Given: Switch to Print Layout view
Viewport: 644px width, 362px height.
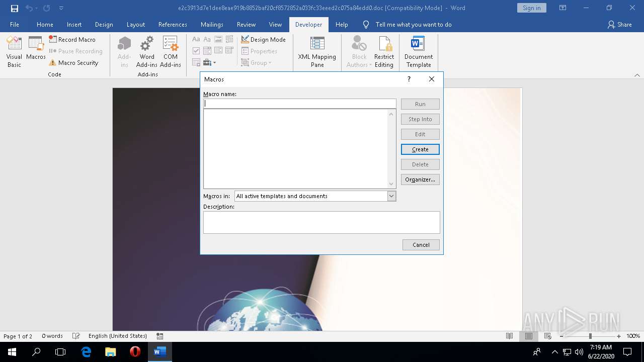Looking at the screenshot, I should tap(528, 336).
